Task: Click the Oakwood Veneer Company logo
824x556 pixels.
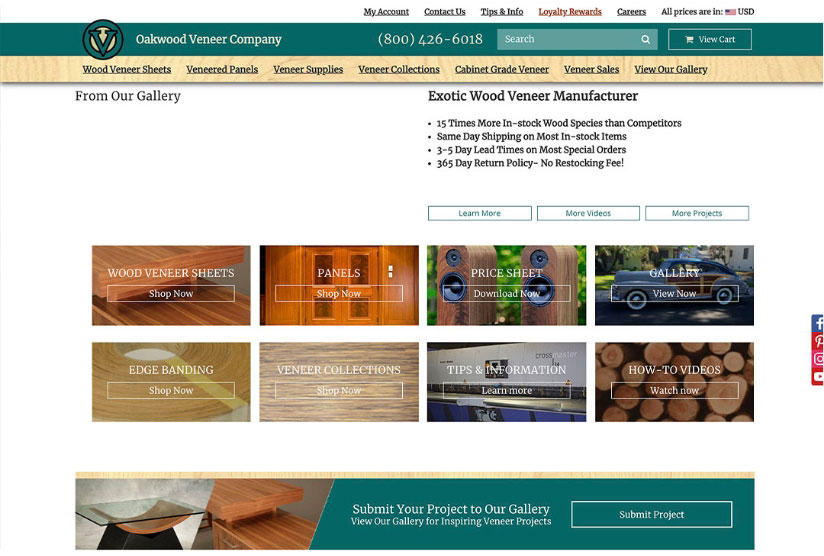Action: tap(103, 40)
